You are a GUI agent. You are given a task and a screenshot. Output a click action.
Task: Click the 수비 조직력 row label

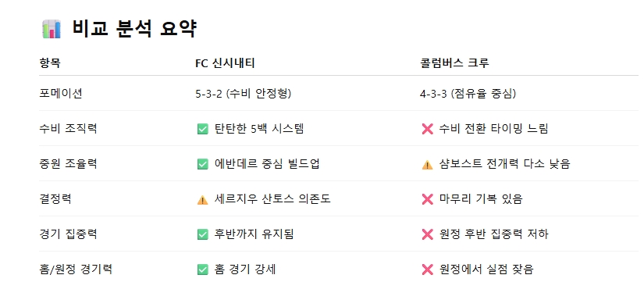[x=68, y=129]
